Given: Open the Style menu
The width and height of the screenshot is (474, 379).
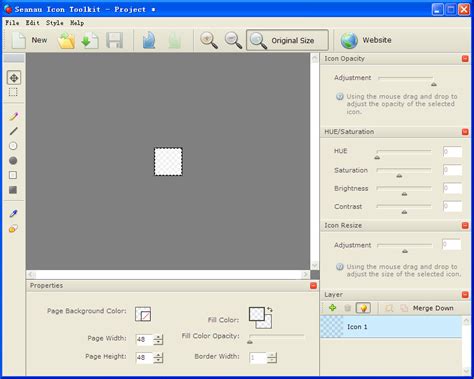Looking at the screenshot, I should tap(55, 23).
